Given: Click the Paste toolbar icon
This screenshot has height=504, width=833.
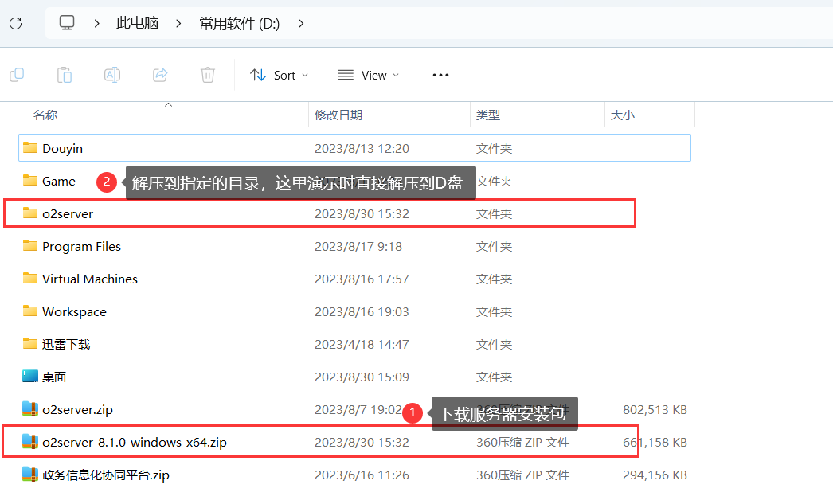Looking at the screenshot, I should pos(65,75).
